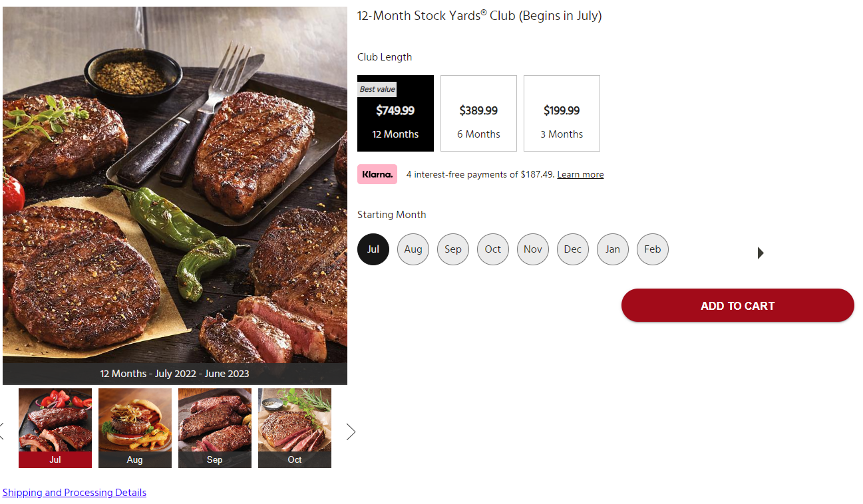The image size is (863, 504).
Task: Advance thumbnail carousel with right chevron
Action: (x=351, y=432)
